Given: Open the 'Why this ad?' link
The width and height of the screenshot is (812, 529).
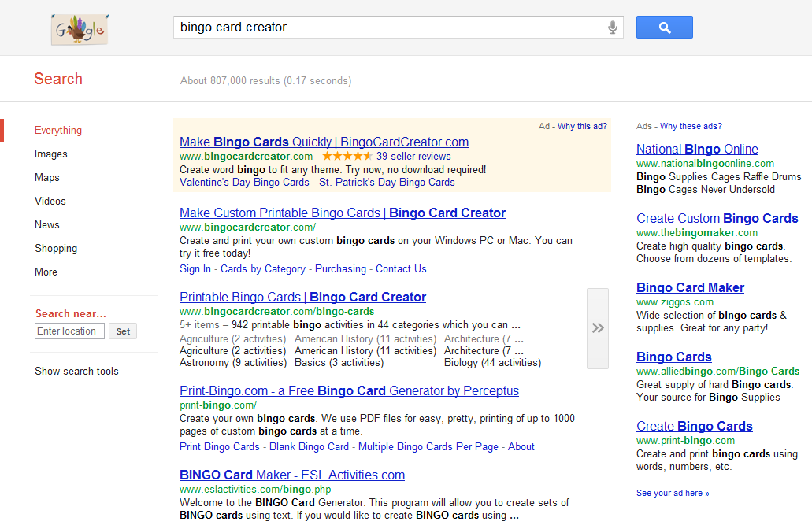Looking at the screenshot, I should click(x=582, y=126).
